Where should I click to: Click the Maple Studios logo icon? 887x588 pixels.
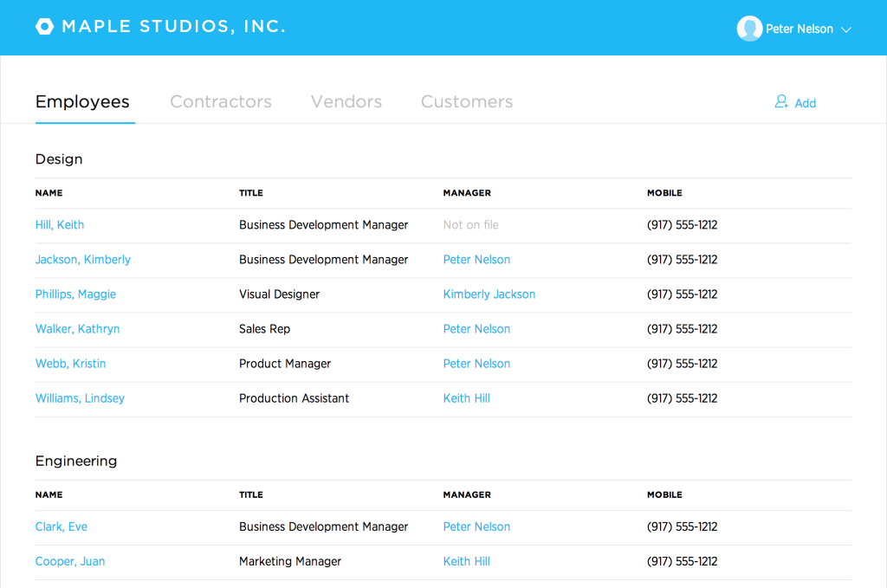(44, 26)
